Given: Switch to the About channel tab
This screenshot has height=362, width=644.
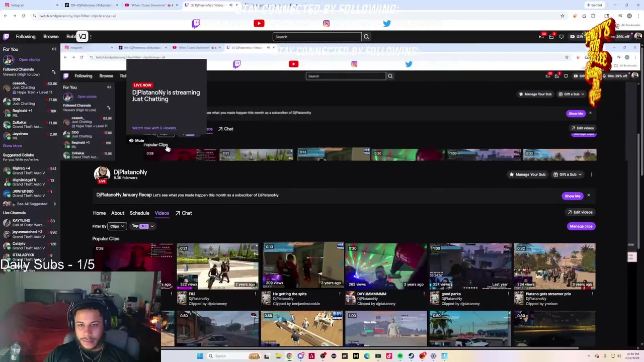Looking at the screenshot, I should [x=118, y=213].
